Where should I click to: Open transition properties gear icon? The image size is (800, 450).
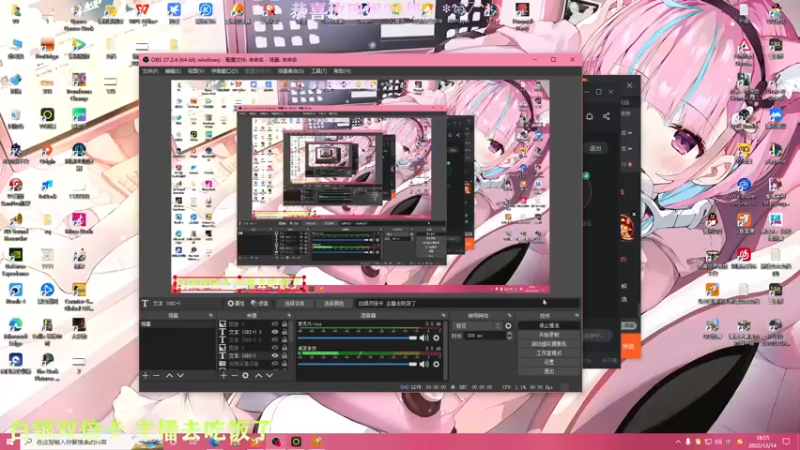(x=508, y=326)
